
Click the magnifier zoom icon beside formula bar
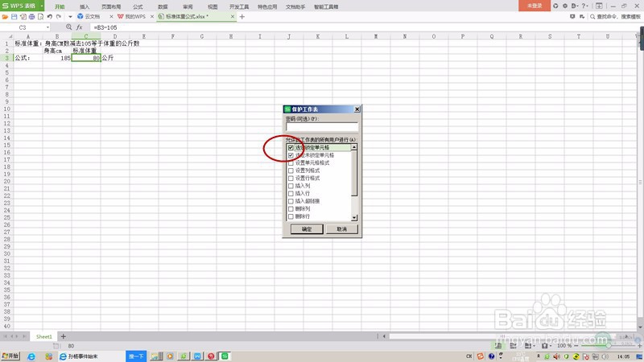click(68, 27)
